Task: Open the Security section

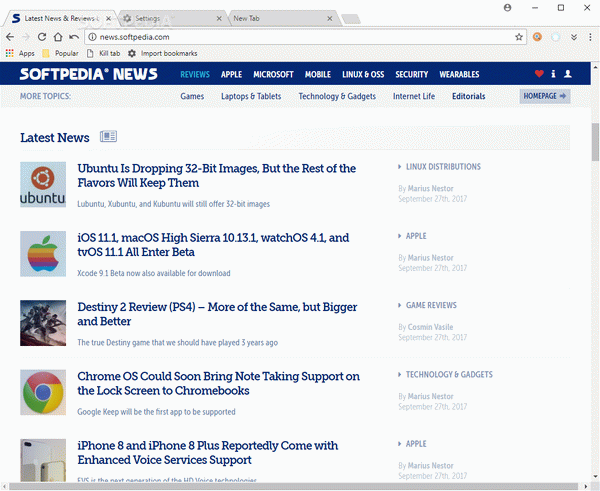Action: [x=411, y=74]
